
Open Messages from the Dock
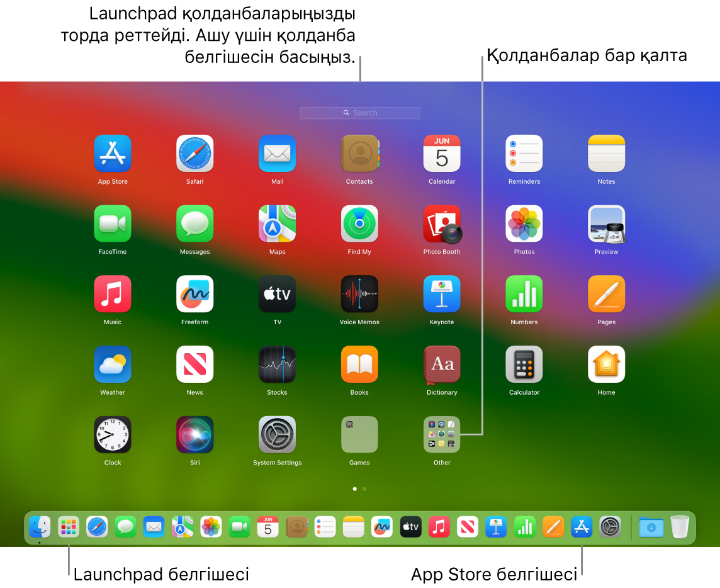[125, 527]
